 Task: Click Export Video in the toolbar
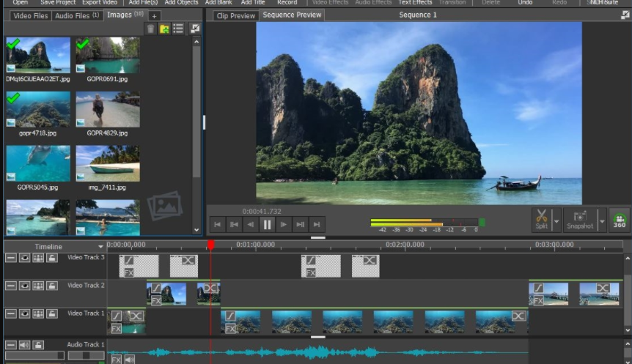click(x=100, y=2)
